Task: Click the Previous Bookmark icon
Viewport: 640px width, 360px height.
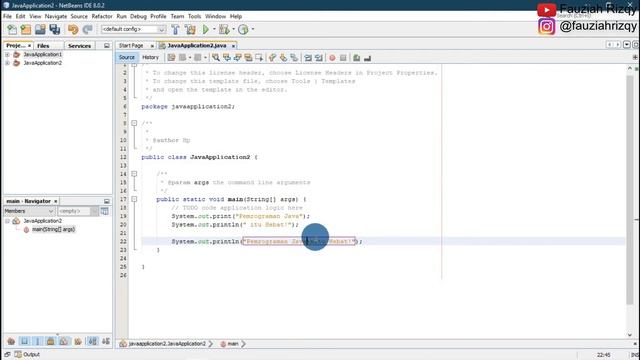Action: pyautogui.click(x=273, y=58)
